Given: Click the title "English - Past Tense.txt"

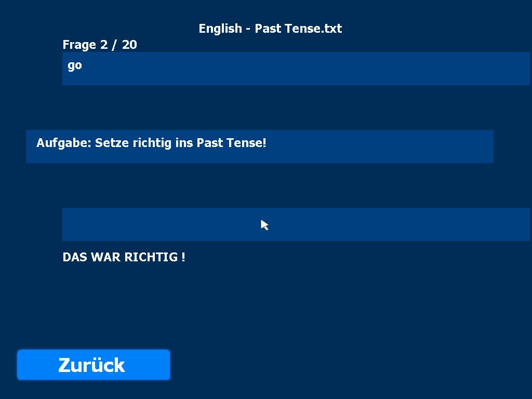Looking at the screenshot, I should (x=270, y=29).
